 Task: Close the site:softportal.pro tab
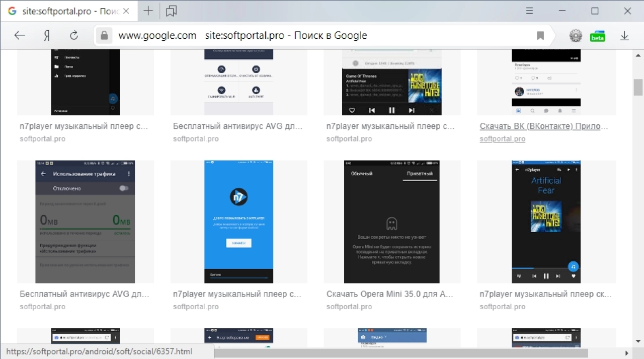pyautogui.click(x=126, y=11)
